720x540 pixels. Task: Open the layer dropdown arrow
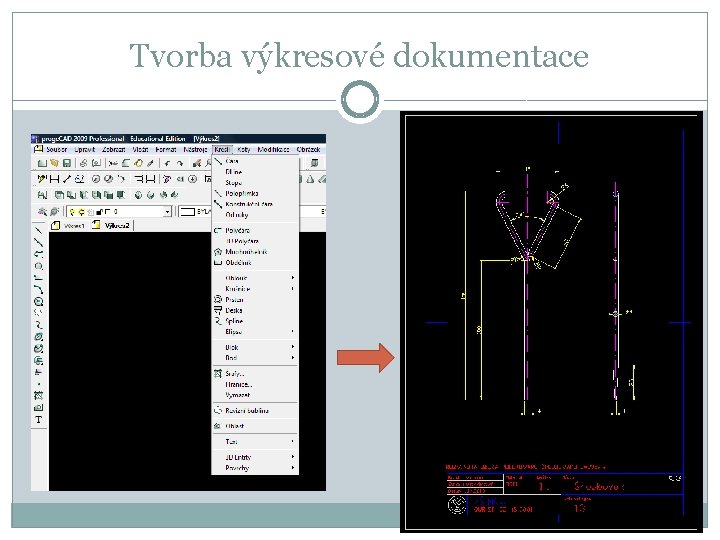point(168,212)
